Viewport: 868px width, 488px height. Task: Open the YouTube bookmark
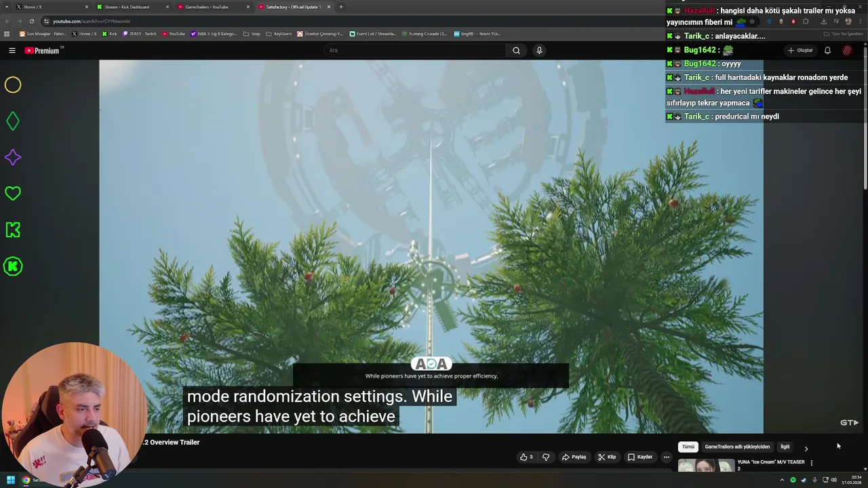pos(174,34)
